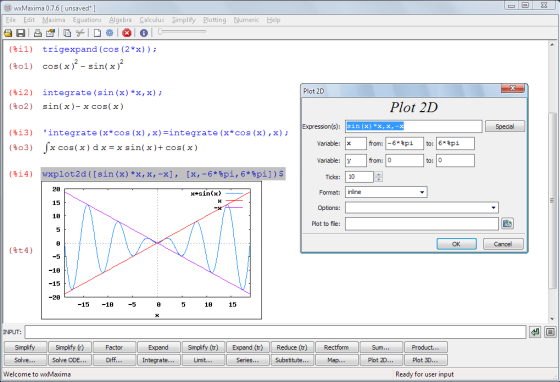Click the Product... button
Viewport: 560px width, 382px height.
[425, 347]
